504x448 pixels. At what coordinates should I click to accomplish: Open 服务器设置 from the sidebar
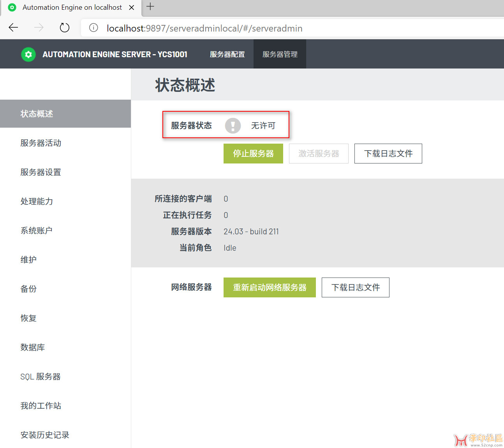(x=41, y=172)
